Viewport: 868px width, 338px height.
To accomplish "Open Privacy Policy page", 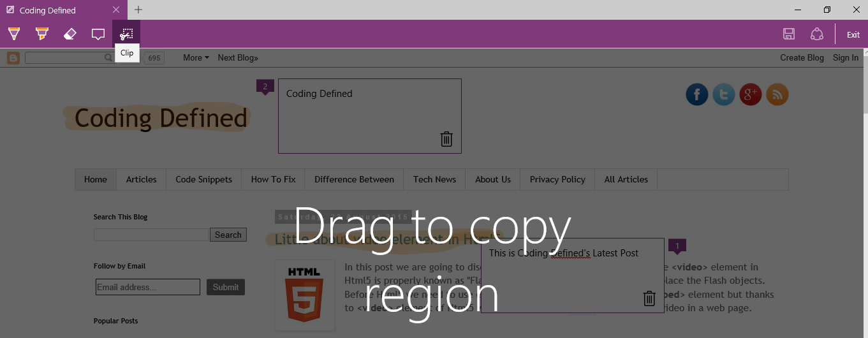I will click(x=557, y=179).
